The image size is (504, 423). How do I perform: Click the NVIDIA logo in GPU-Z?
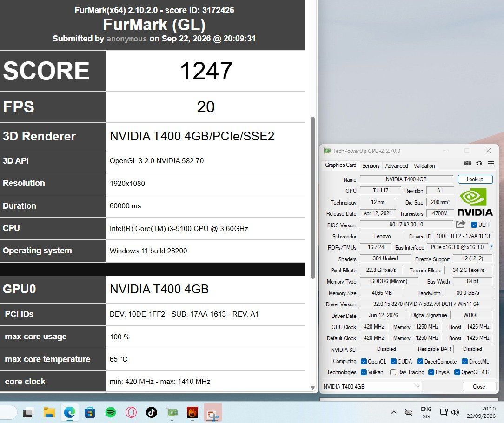point(475,202)
